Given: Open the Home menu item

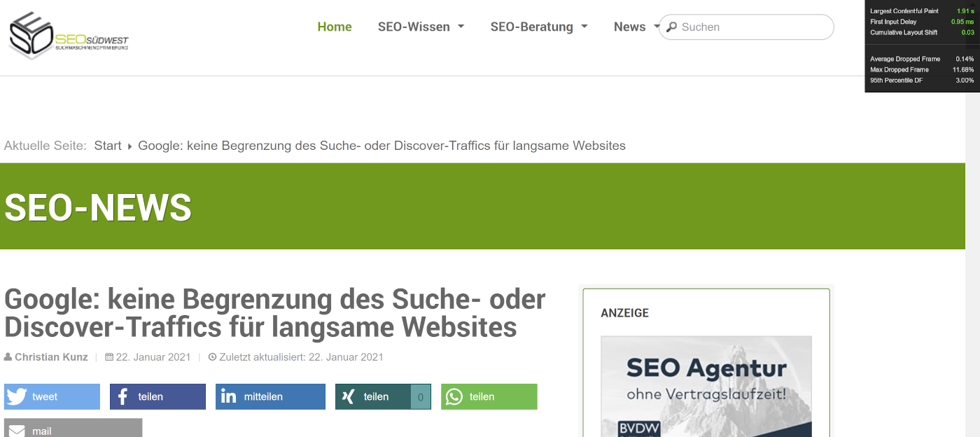Looking at the screenshot, I should 335,27.
